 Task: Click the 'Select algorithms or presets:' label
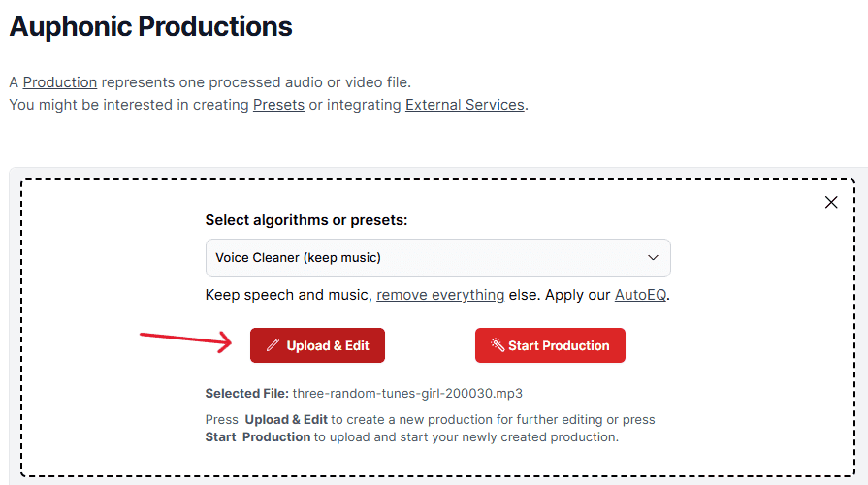(306, 220)
